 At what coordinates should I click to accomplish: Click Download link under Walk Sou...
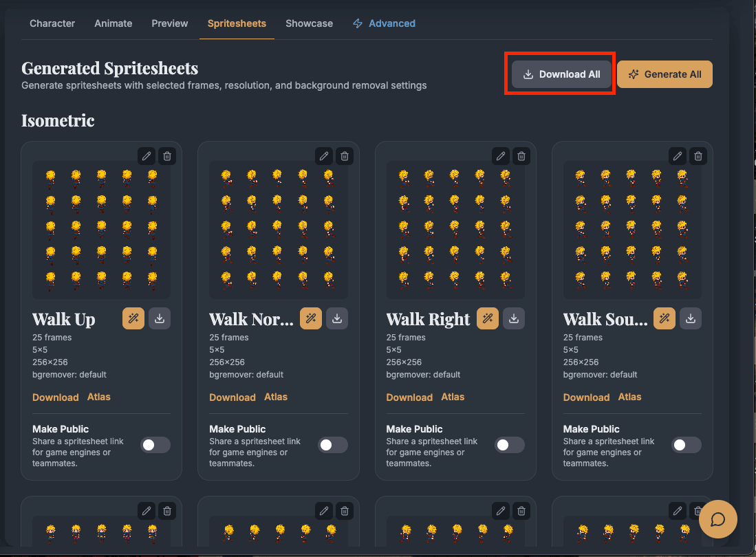pos(586,397)
